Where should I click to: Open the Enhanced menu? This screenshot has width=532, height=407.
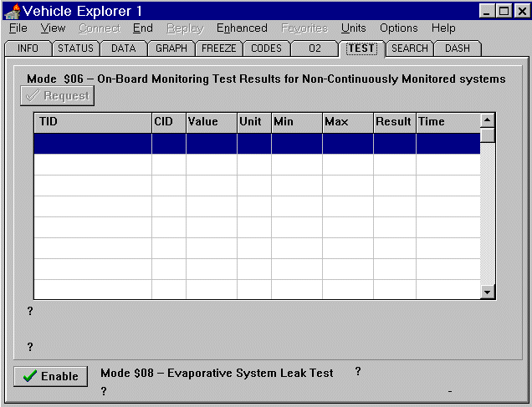coord(242,28)
